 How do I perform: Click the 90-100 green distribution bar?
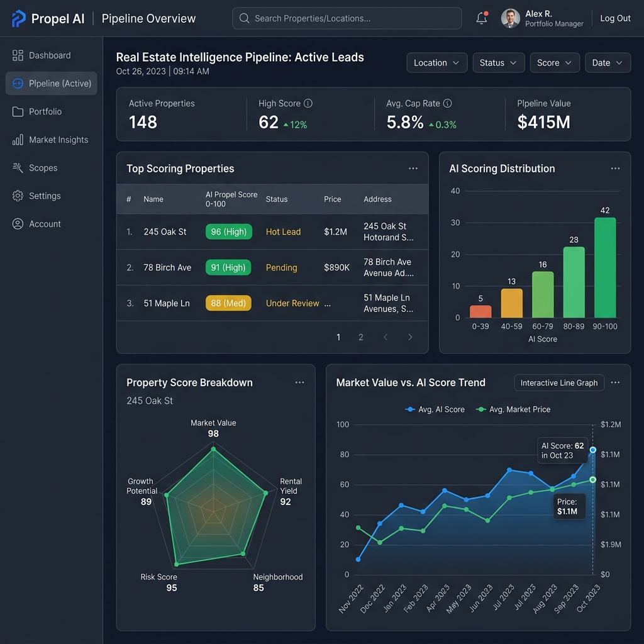click(x=604, y=267)
